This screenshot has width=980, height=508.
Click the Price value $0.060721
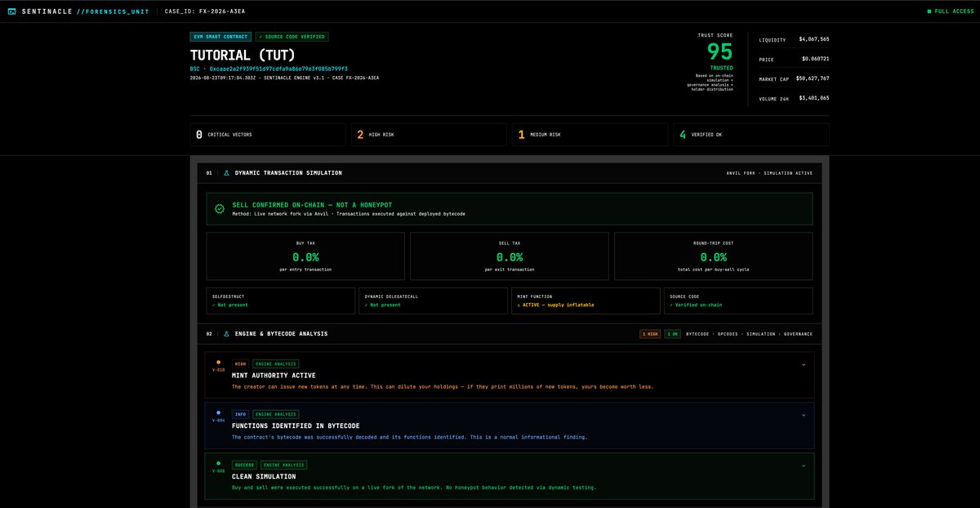click(x=815, y=59)
